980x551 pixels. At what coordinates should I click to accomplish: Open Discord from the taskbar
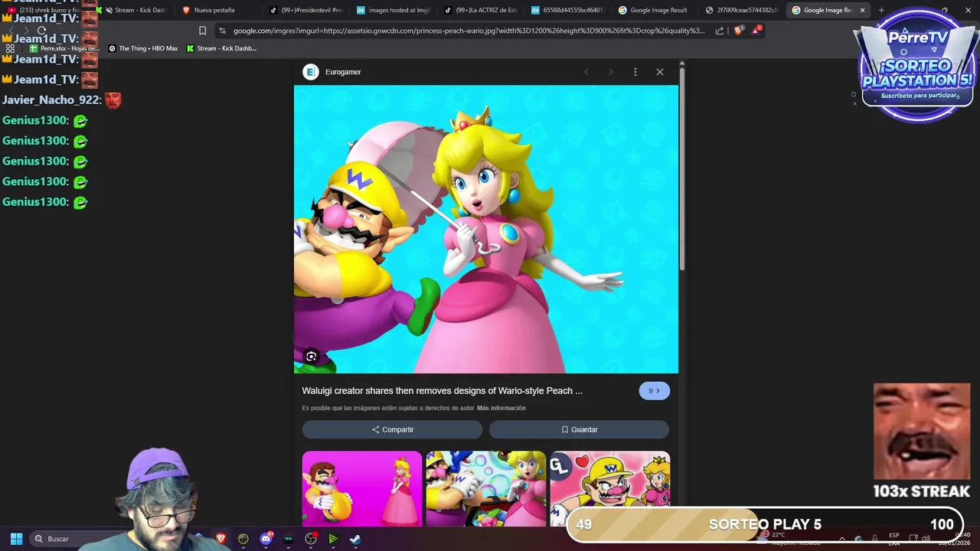[266, 539]
